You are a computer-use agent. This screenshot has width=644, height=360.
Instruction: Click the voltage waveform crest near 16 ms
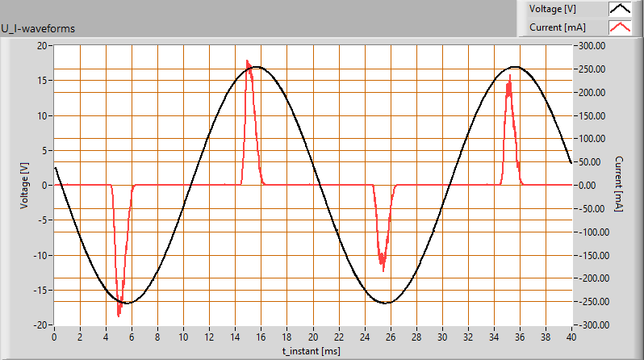click(x=257, y=67)
